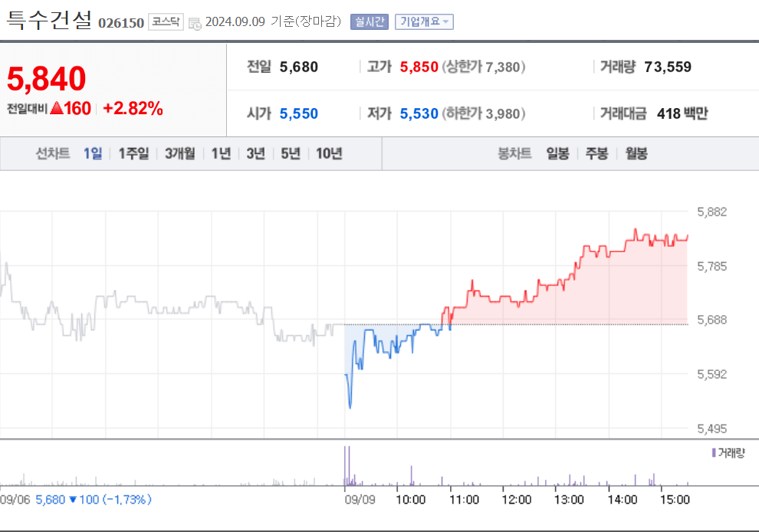Viewport: 759px width, 532px height.
Task: Open the 월봉 monthly candle chart
Action: [x=636, y=153]
